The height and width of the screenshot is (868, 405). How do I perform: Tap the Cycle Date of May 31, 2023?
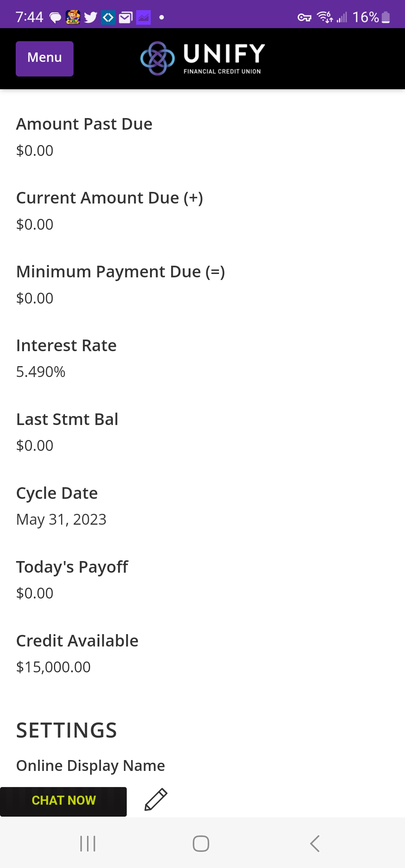coord(61,519)
